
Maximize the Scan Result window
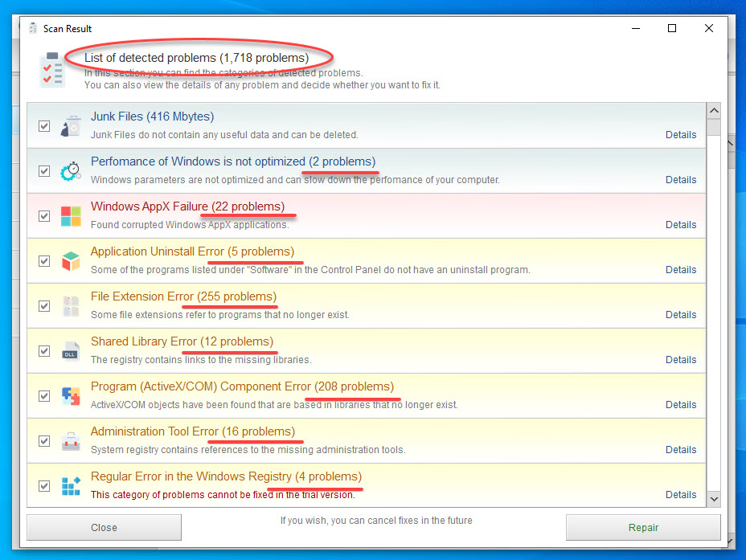point(672,29)
